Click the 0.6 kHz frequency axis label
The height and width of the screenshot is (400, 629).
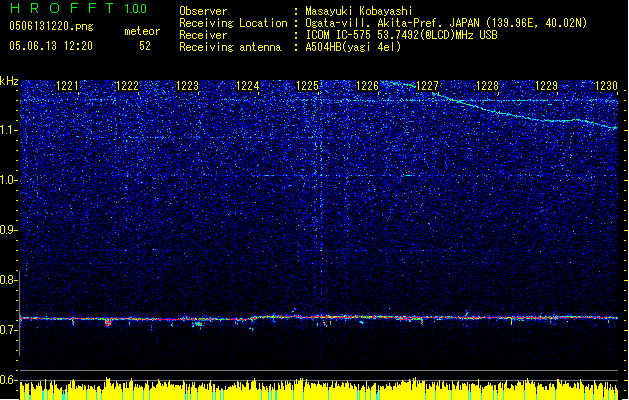(9, 380)
